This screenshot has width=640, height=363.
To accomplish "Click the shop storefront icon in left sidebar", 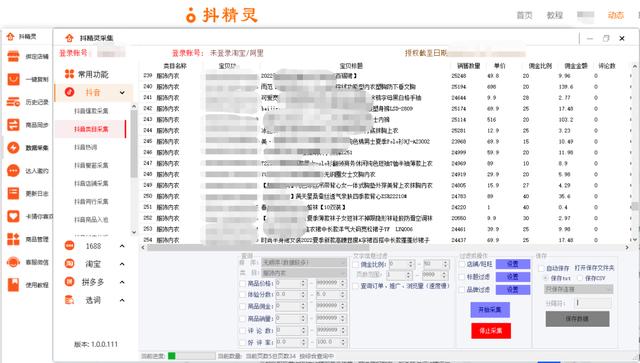I will click(x=13, y=56).
